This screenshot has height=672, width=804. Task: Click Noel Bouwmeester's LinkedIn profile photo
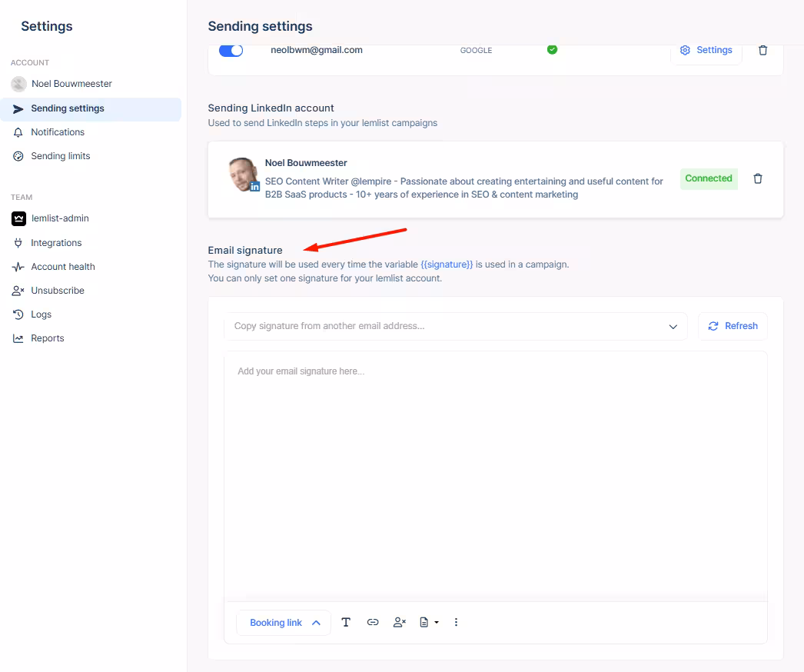pos(244,175)
